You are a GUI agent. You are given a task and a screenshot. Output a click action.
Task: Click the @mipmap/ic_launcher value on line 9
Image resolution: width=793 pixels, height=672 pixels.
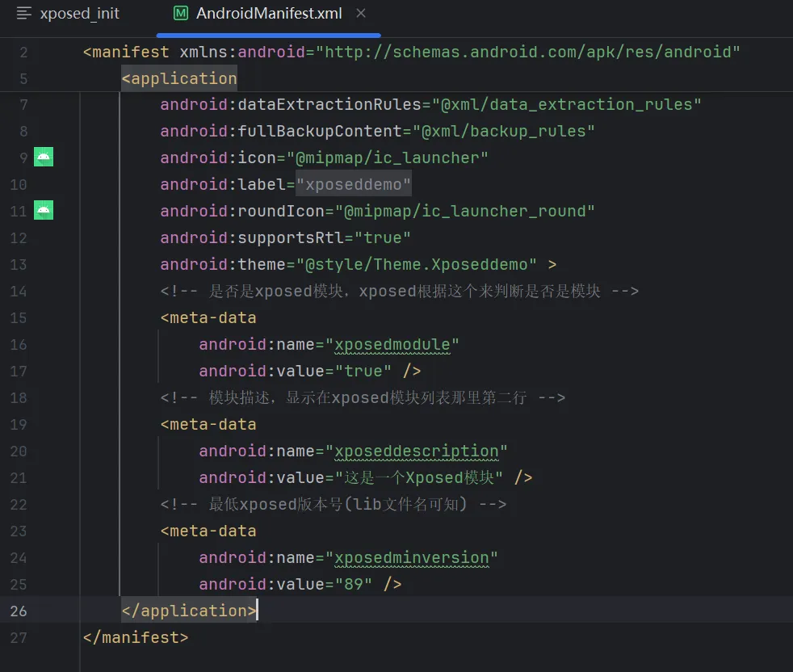388,157
